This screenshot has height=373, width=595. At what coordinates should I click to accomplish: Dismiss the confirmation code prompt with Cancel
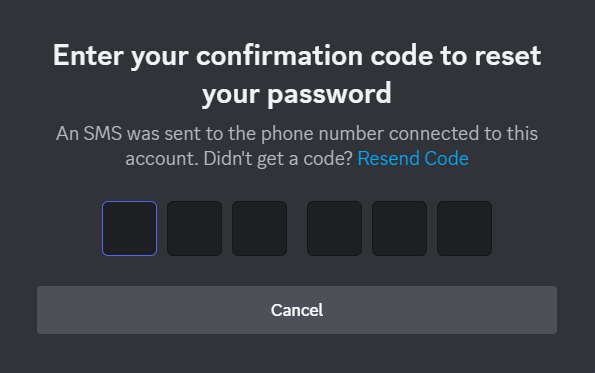tap(297, 310)
